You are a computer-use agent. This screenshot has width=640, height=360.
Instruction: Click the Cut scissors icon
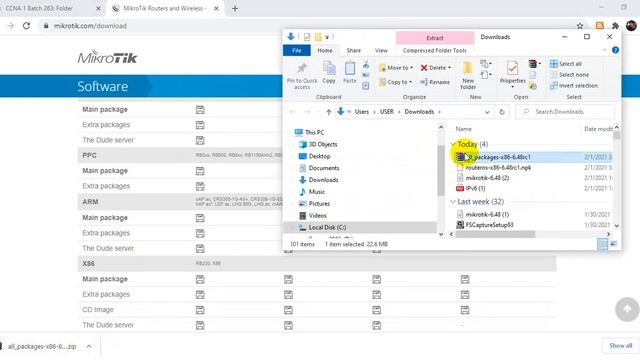pyautogui.click(x=366, y=64)
